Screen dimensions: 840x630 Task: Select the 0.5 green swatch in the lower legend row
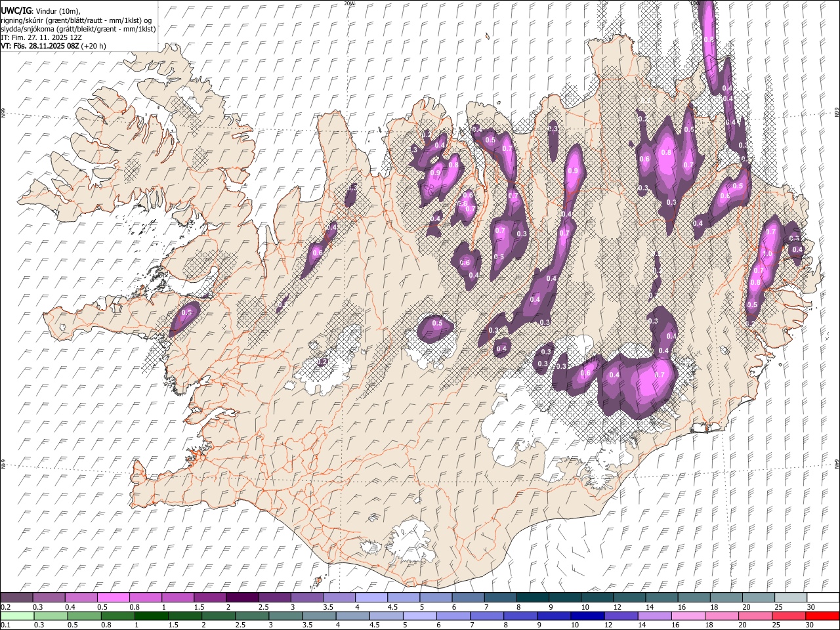click(x=84, y=616)
